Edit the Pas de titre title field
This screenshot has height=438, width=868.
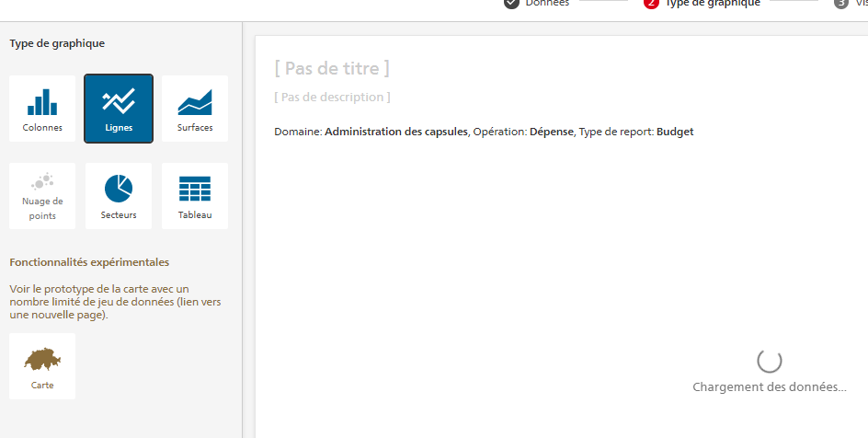tap(332, 69)
